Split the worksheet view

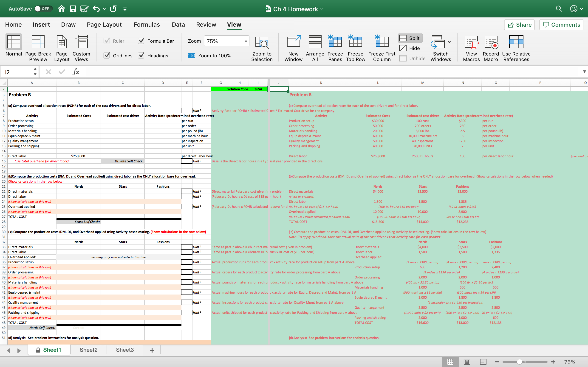point(410,38)
